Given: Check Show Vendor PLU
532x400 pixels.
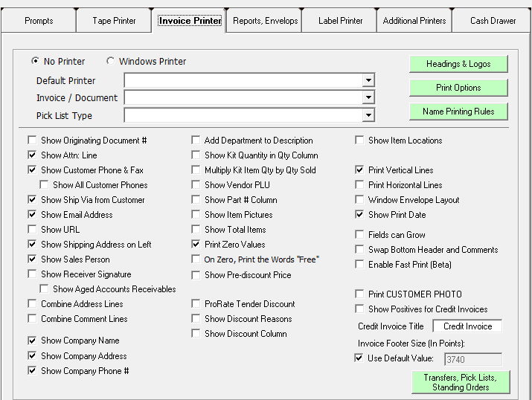Looking at the screenshot, I should [196, 184].
